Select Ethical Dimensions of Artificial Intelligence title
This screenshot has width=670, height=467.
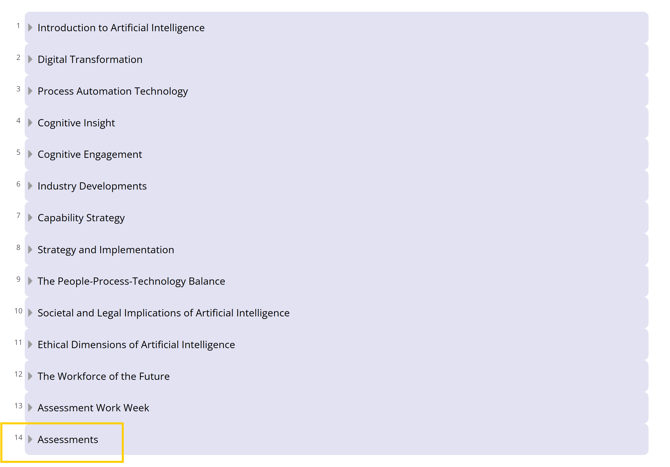point(136,345)
